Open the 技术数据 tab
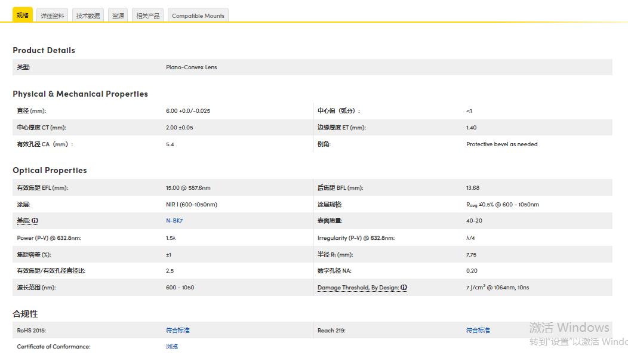 click(x=88, y=16)
